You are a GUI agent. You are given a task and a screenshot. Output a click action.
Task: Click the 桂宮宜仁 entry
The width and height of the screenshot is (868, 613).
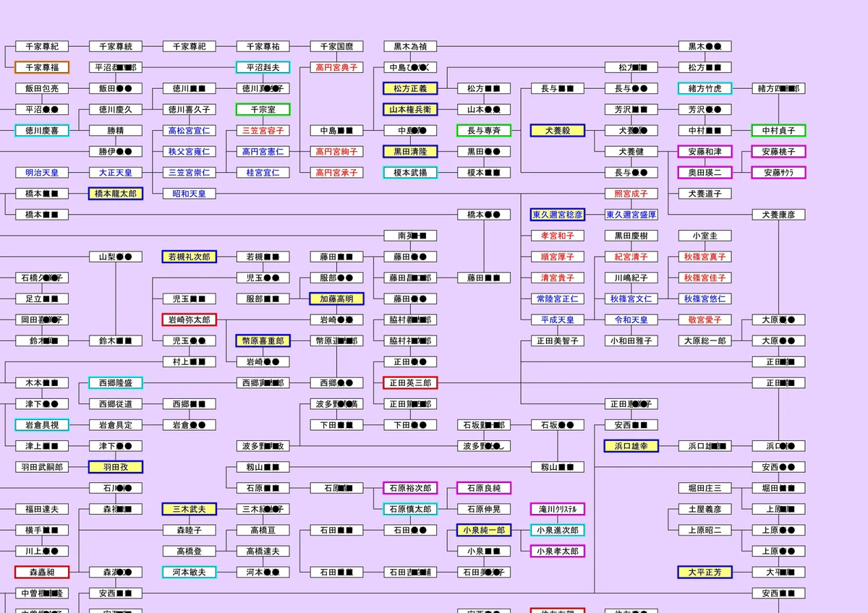pyautogui.click(x=263, y=173)
